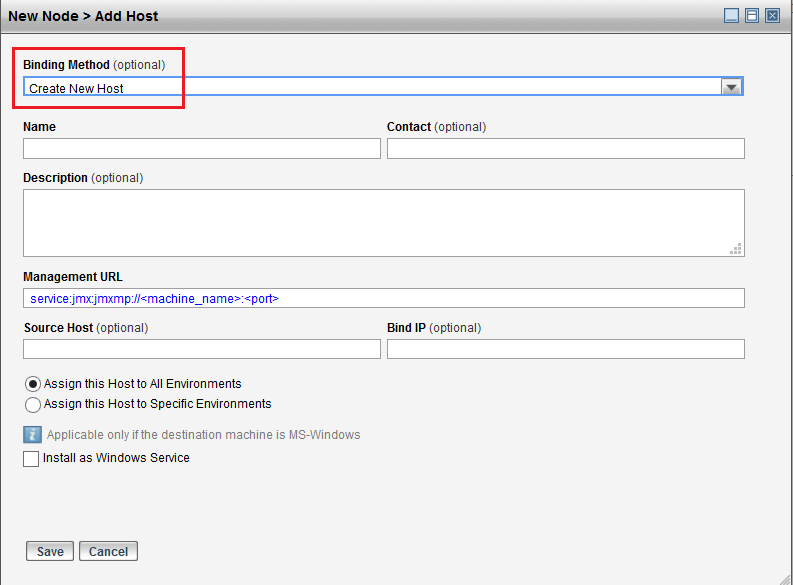793x585 pixels.
Task: Select Assign this Host to Specific Environments
Action: 33,405
